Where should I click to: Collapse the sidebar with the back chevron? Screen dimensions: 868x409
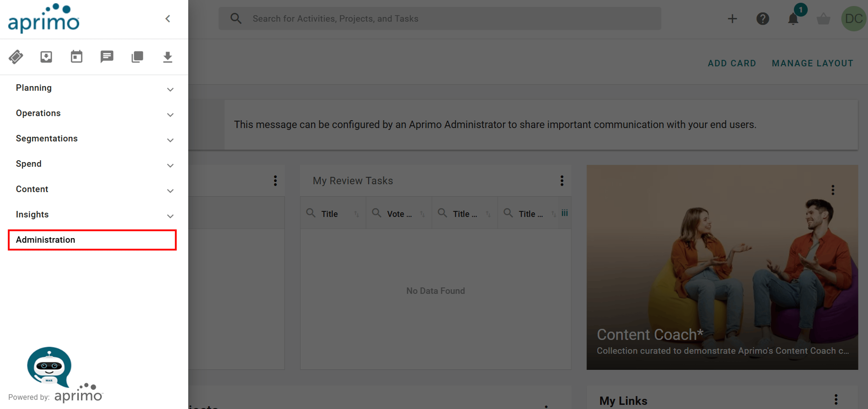(168, 19)
